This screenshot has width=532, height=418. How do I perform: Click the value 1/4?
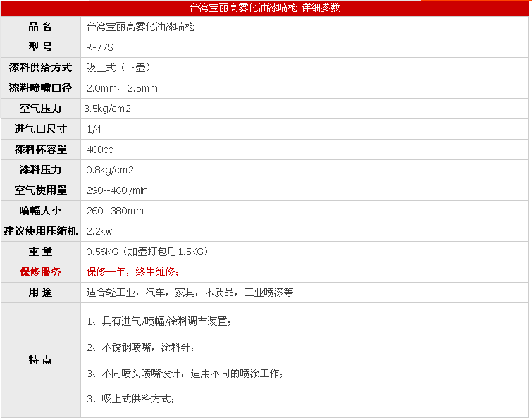[x=94, y=129]
